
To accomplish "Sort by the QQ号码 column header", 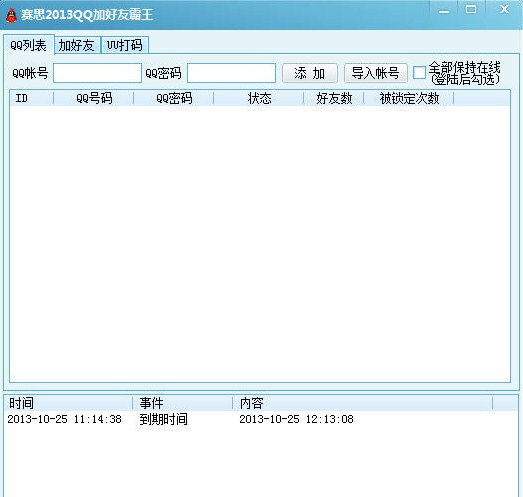I will (x=93, y=98).
